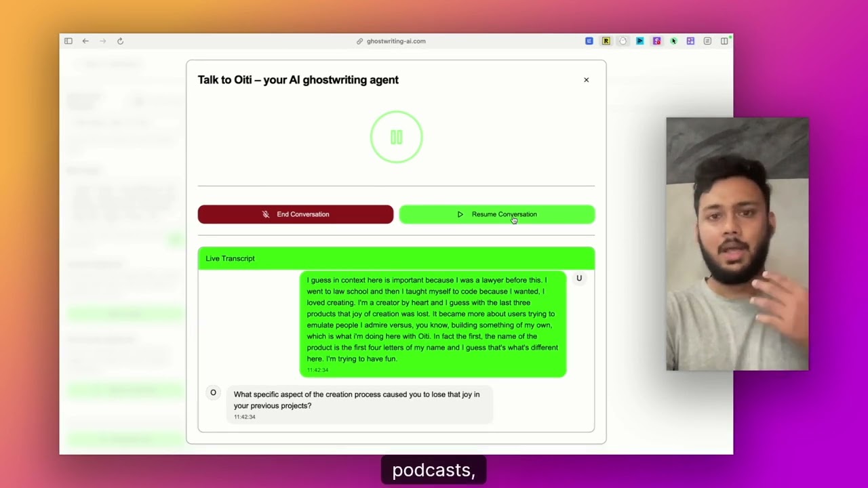Open the browser controls sliders icon
The height and width of the screenshot is (488, 868).
point(707,41)
